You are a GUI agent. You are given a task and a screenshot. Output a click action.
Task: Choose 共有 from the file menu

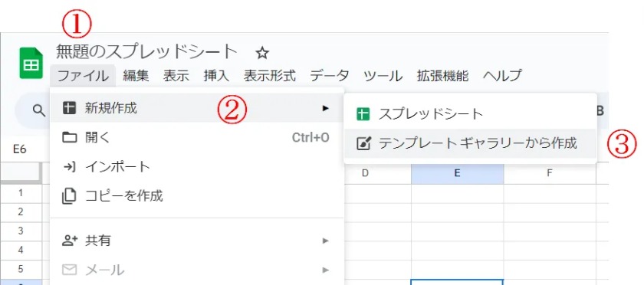(197, 241)
